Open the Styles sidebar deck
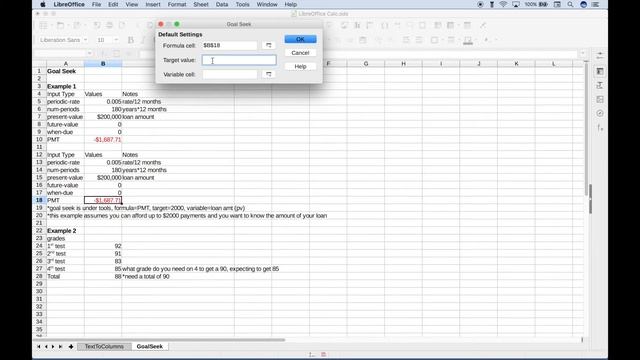 click(x=600, y=85)
